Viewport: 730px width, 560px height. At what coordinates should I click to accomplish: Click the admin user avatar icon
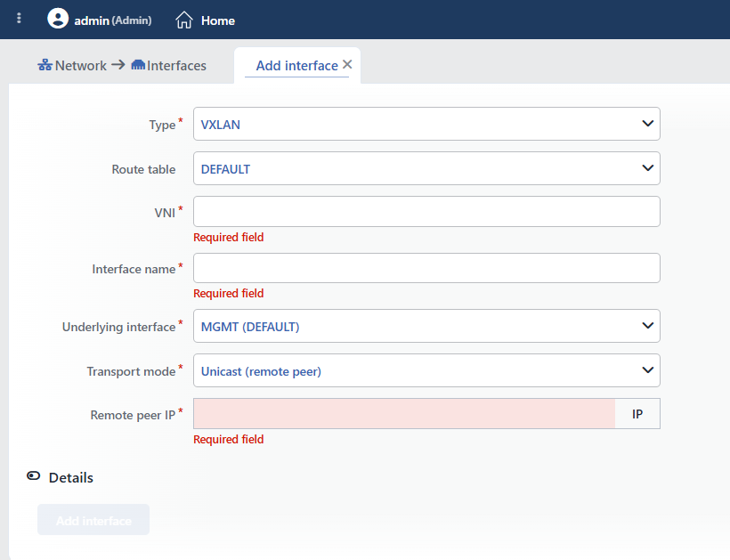click(x=58, y=19)
